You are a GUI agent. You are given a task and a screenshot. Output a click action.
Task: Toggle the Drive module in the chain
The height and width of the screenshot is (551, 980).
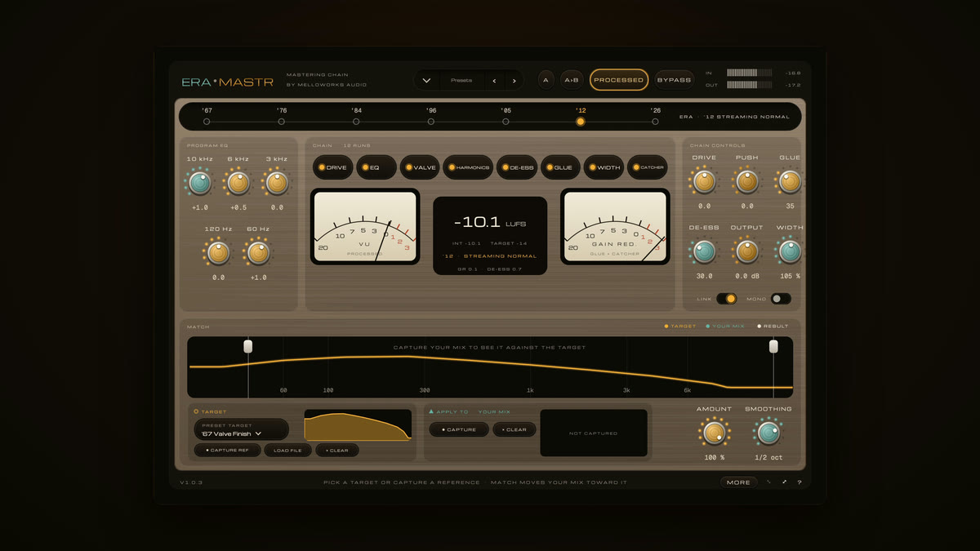pos(332,167)
